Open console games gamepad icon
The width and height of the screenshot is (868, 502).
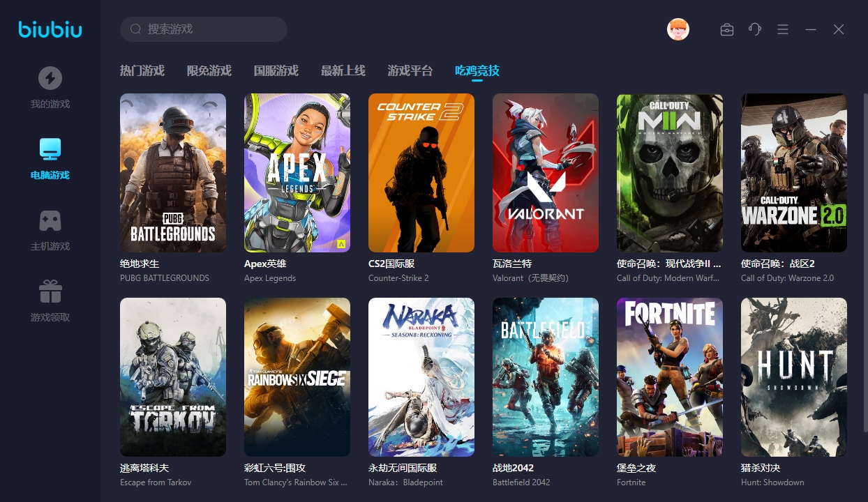(x=50, y=220)
